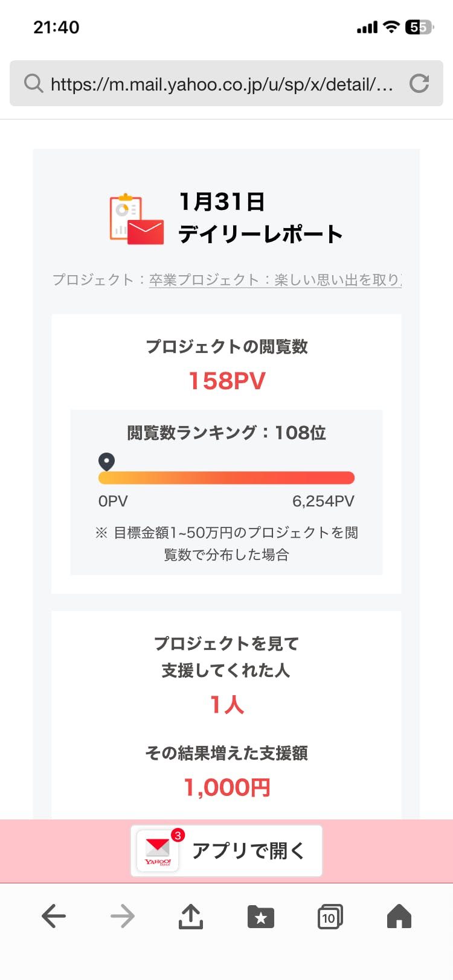Tap the Yahoo Mail app icon with badge
The width and height of the screenshot is (453, 980).
click(x=158, y=851)
